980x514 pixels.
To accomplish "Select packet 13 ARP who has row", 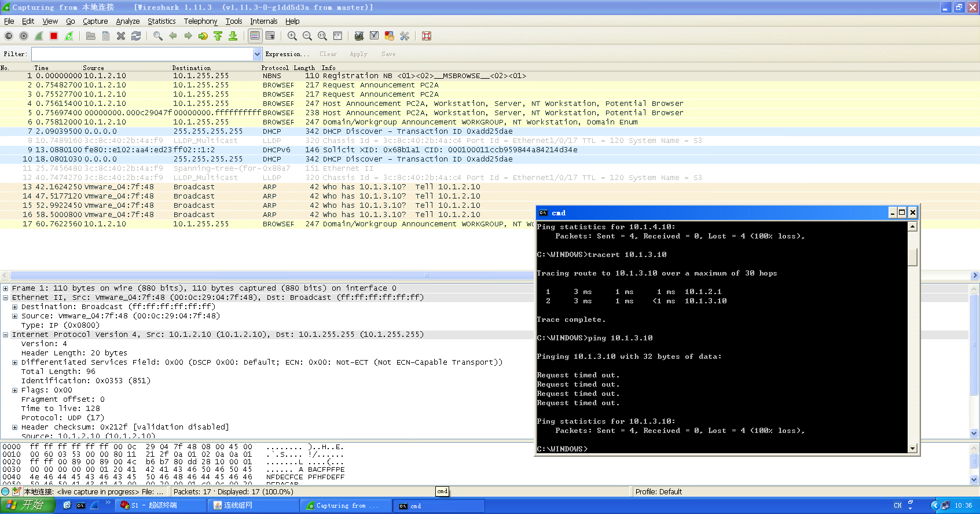I will (267, 187).
